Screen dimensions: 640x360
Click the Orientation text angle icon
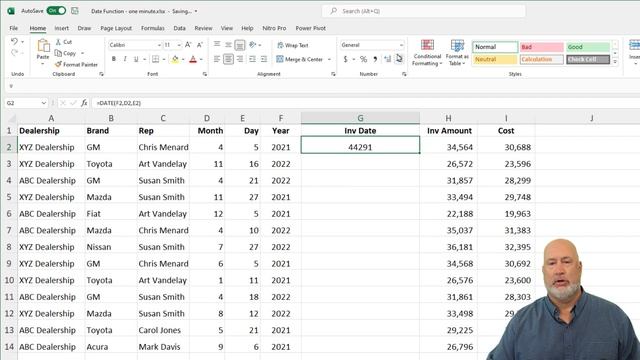253,44
